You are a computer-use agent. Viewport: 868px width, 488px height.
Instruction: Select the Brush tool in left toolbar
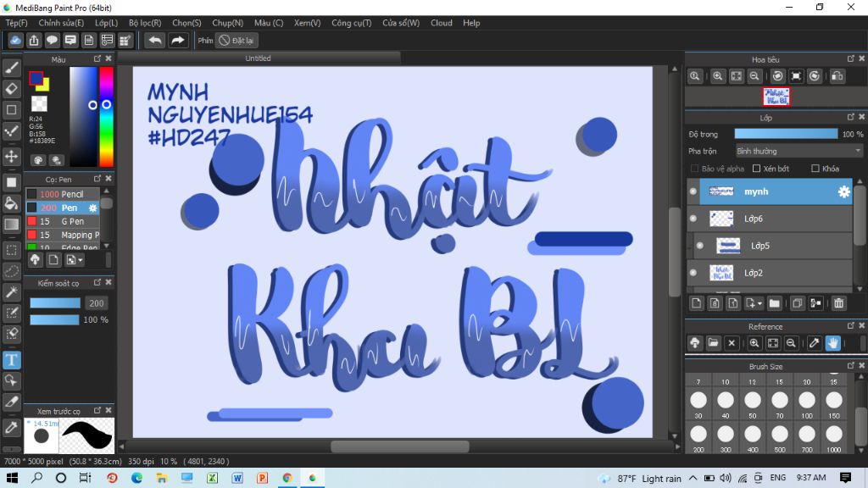coord(11,68)
